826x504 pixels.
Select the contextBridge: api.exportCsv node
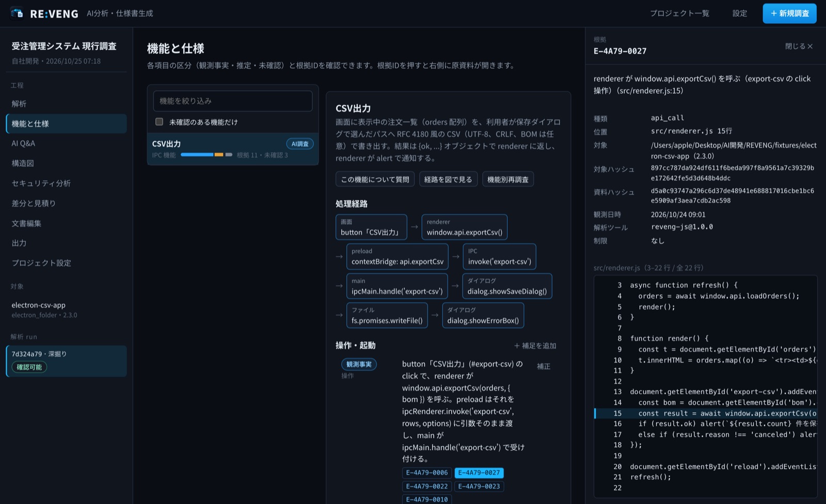click(398, 257)
